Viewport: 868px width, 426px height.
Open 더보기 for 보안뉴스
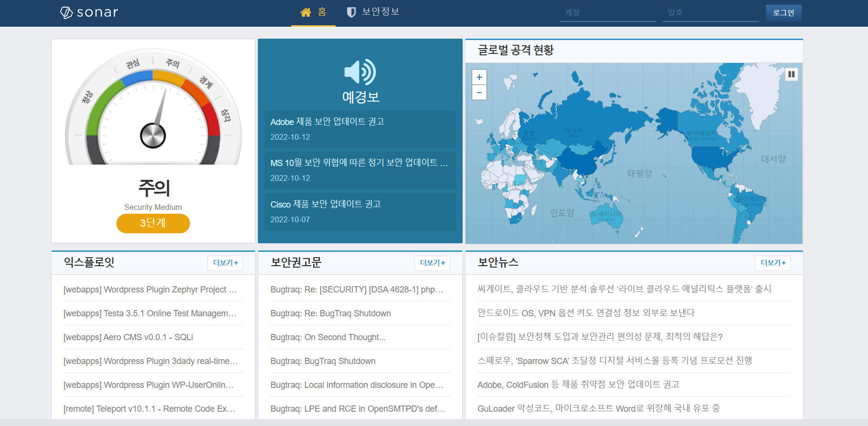773,263
